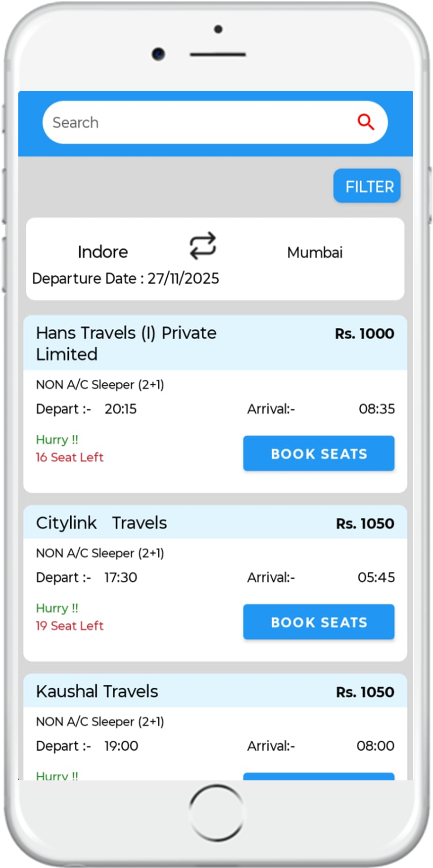Tap Kaushal Travels' Rs. 1050 fare
The width and height of the screenshot is (433, 868).
[365, 692]
